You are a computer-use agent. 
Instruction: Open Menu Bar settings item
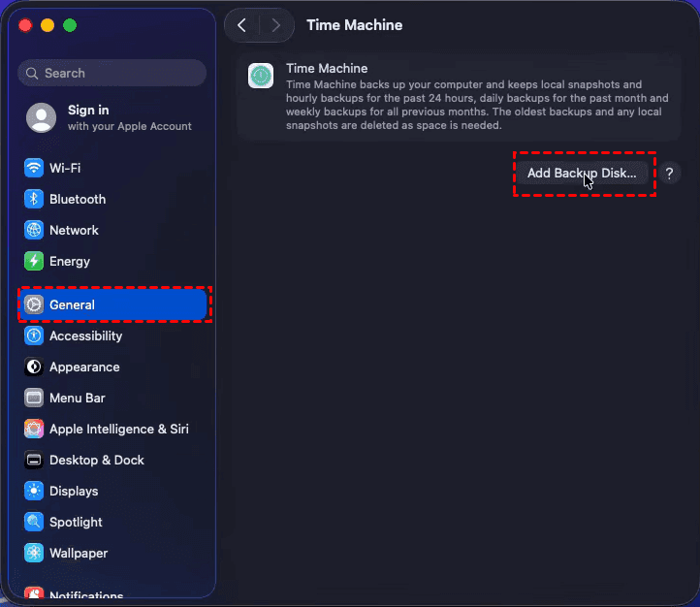click(x=77, y=398)
